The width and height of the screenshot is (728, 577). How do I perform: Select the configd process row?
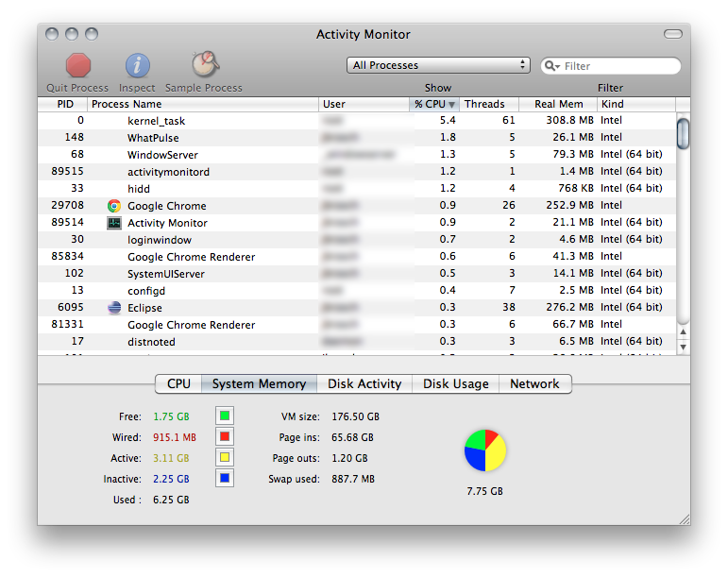[x=357, y=291]
